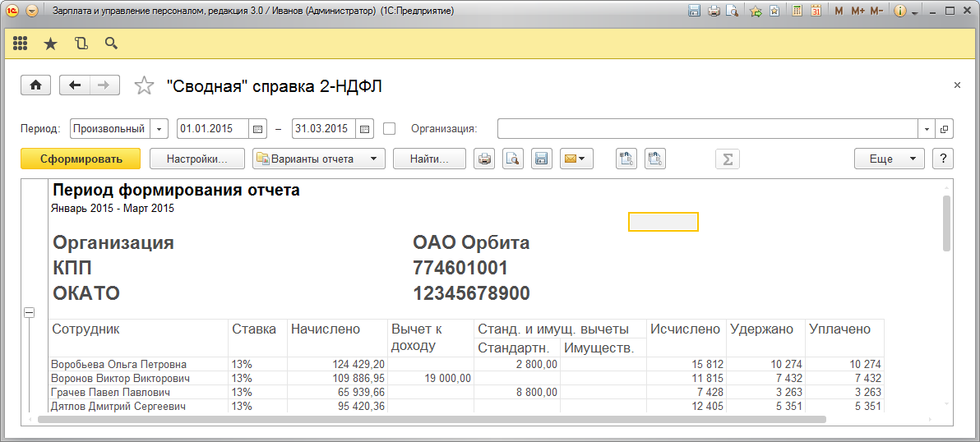Open the Варианты отчета menu

tap(319, 159)
